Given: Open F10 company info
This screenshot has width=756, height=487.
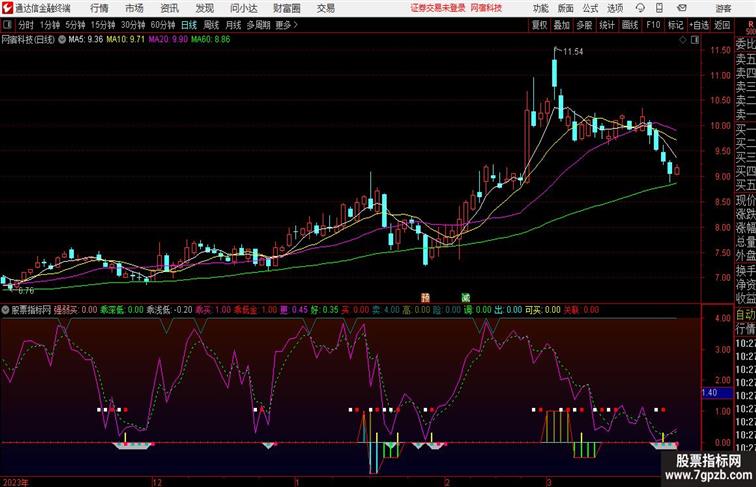Looking at the screenshot, I should tap(653, 25).
